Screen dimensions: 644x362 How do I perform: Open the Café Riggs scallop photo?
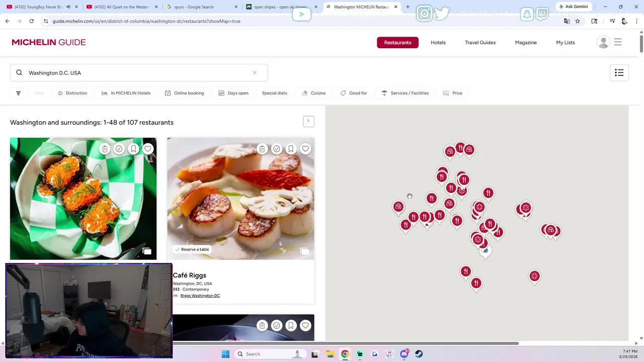pos(241,199)
